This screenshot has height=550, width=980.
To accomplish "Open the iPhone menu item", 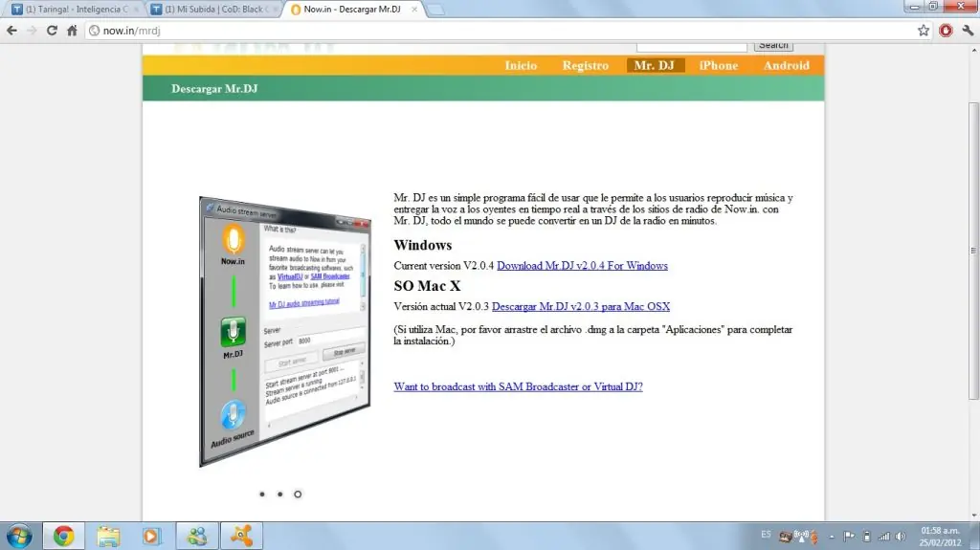I will (718, 66).
